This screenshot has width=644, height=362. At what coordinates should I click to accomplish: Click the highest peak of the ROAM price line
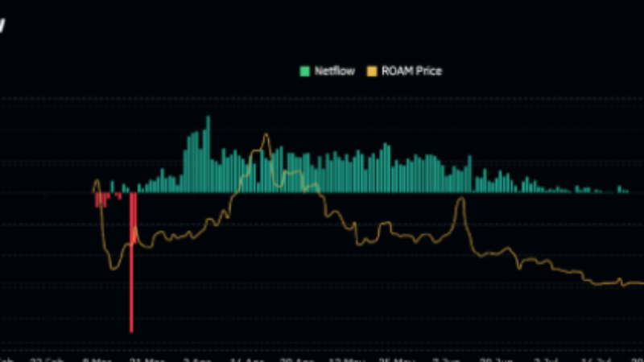point(265,136)
